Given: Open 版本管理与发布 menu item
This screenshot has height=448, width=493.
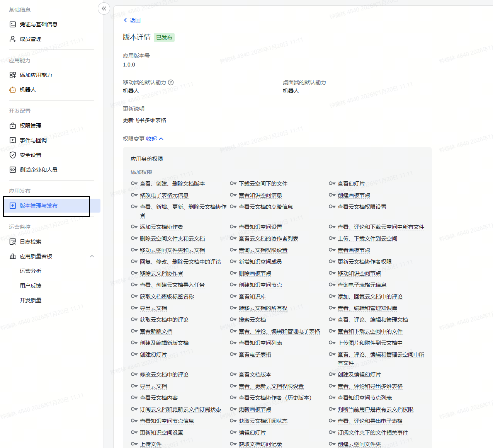Looking at the screenshot, I should 39,206.
